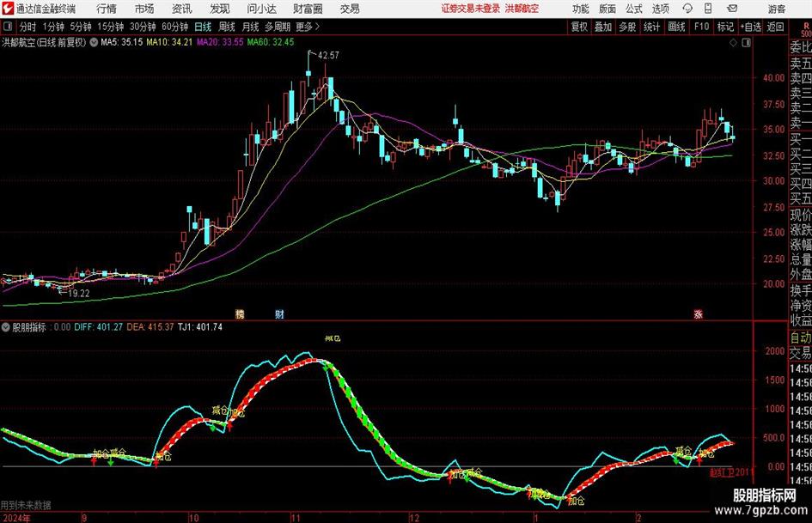Click the DIFF: 401.27 value
812x523 pixels.
[99, 327]
